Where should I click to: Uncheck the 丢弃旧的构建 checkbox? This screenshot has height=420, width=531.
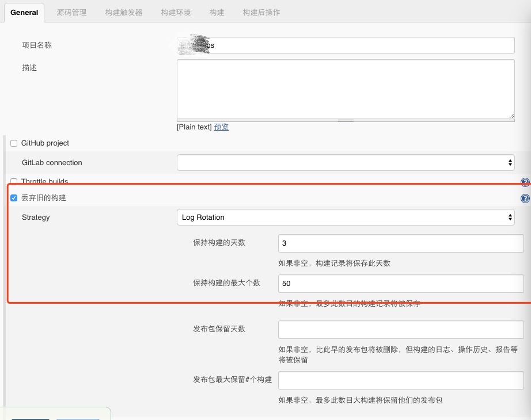[14, 198]
